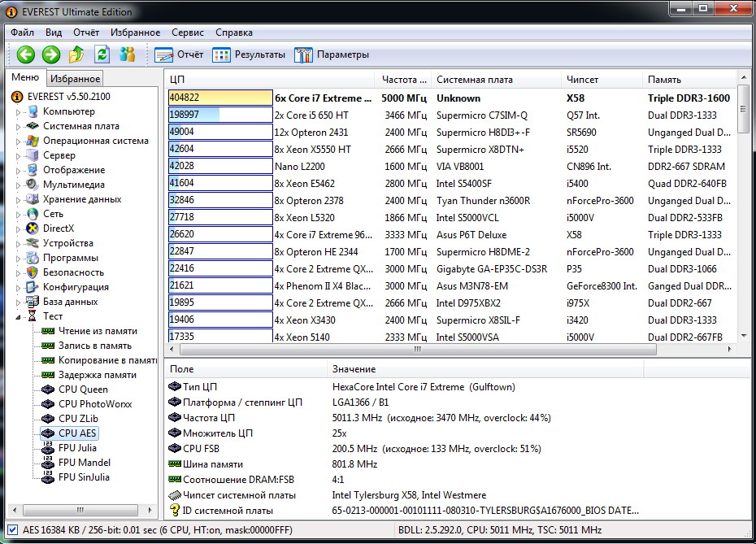Sort by the Память column header
756x544 pixels.
tap(689, 80)
